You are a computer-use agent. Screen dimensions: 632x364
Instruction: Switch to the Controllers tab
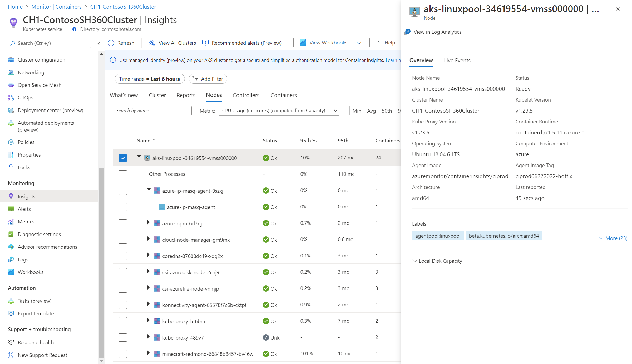(246, 95)
